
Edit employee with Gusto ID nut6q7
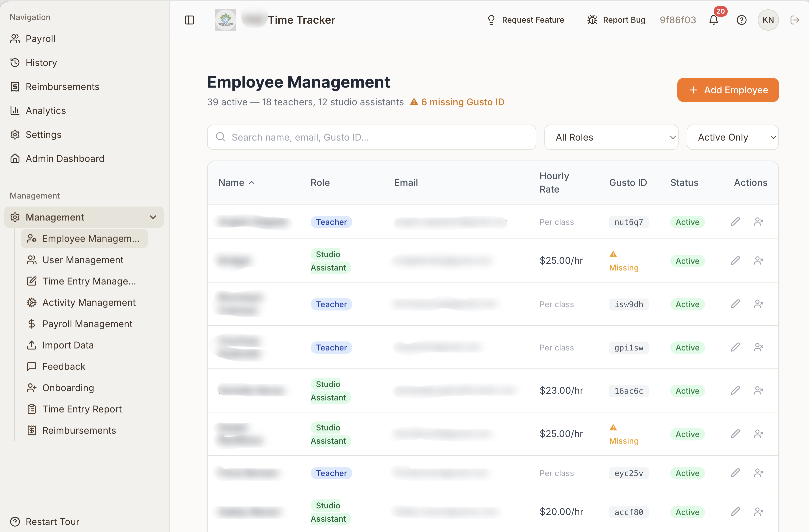click(735, 222)
